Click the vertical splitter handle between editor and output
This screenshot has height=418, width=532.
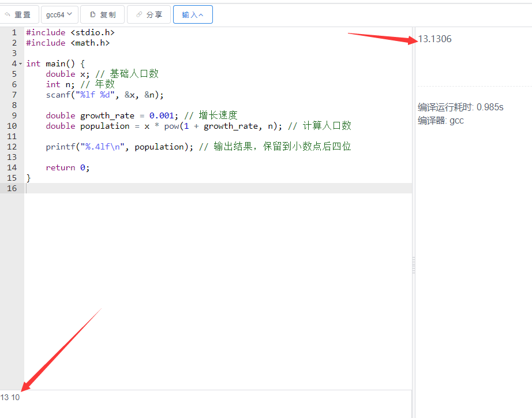point(414,265)
